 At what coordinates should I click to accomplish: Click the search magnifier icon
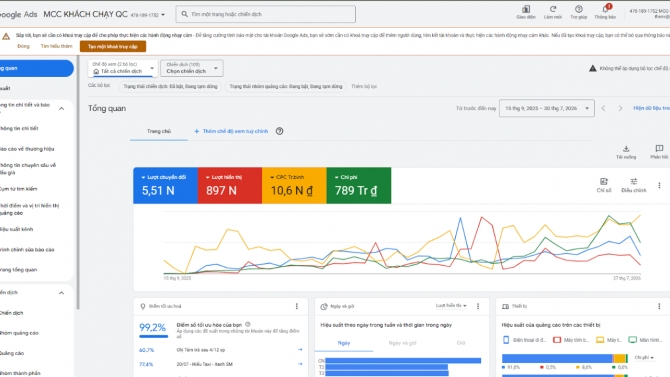[x=184, y=14]
